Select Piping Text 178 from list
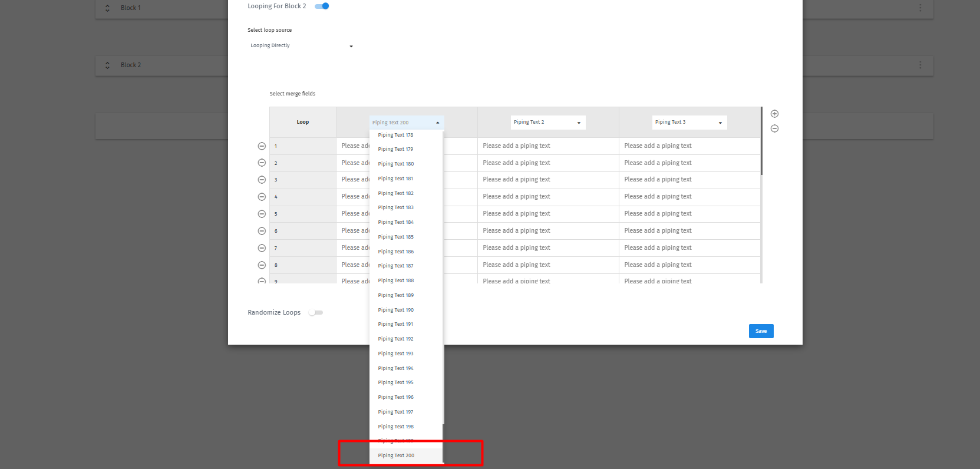Screen dimensions: 980x469 [406, 135]
